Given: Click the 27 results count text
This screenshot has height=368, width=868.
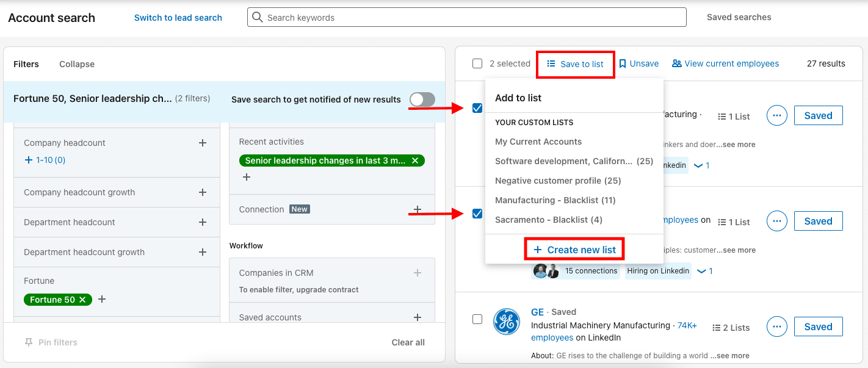Looking at the screenshot, I should point(826,63).
